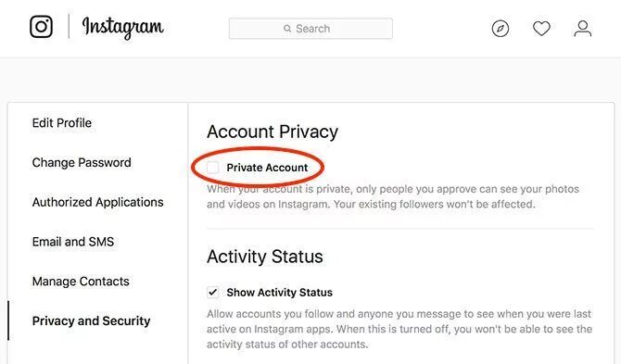The image size is (621, 364).
Task: Select the Privacy and Security tab
Action: pos(92,320)
